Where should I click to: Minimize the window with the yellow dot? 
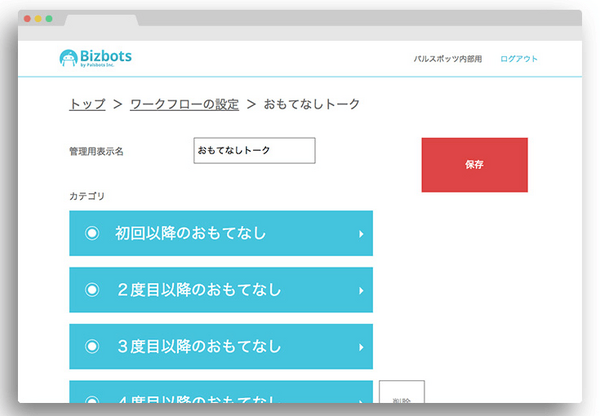click(38, 19)
